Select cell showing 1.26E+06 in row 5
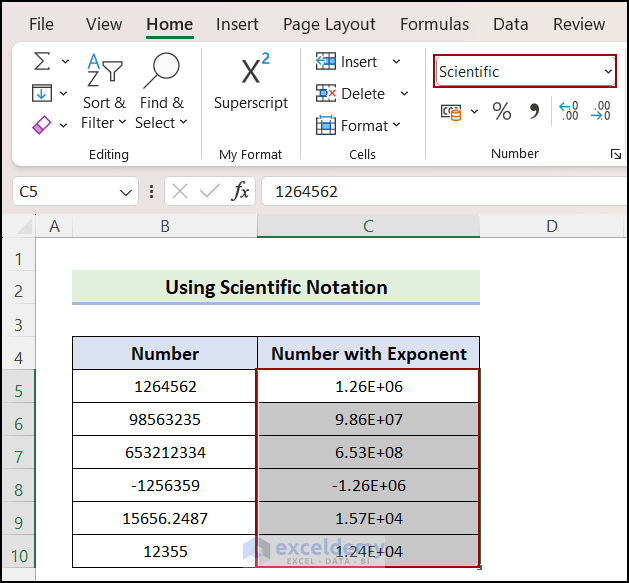This screenshot has height=583, width=629. coord(368,386)
